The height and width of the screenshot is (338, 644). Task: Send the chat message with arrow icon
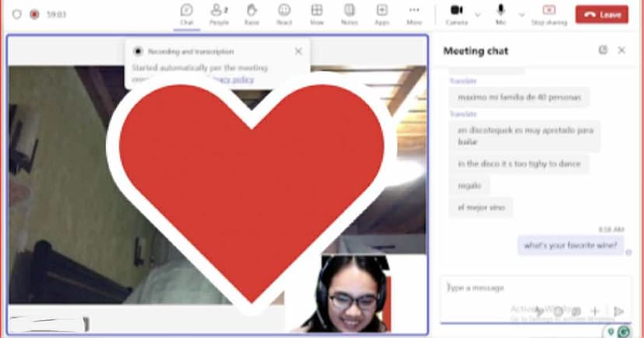tap(619, 312)
